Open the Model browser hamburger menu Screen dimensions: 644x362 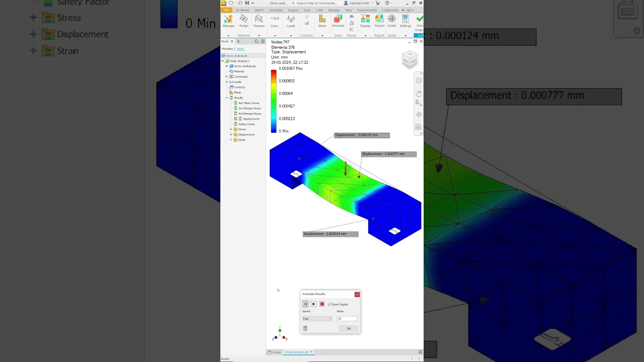coord(263,42)
